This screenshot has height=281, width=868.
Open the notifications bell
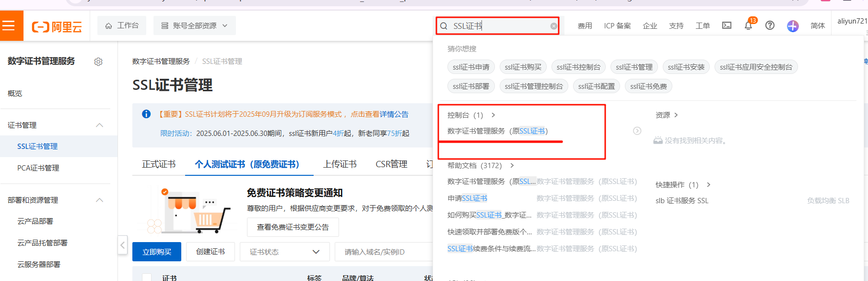pyautogui.click(x=748, y=26)
